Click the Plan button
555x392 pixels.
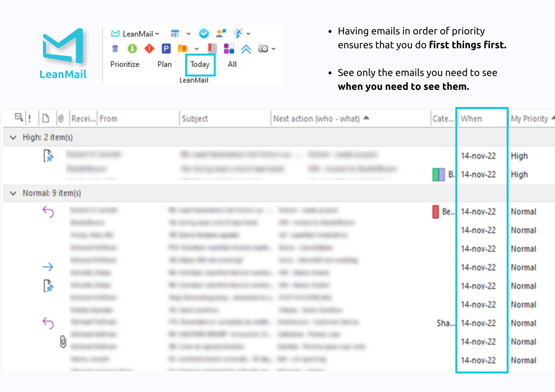pyautogui.click(x=165, y=64)
